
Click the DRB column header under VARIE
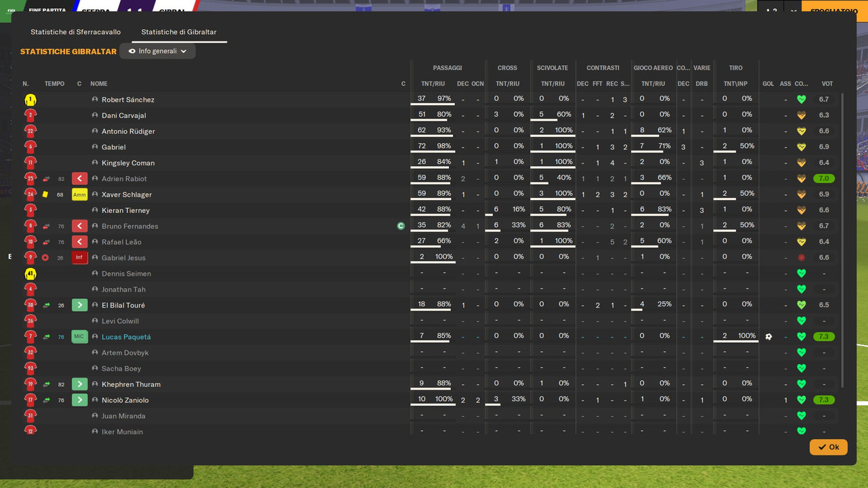702,84
